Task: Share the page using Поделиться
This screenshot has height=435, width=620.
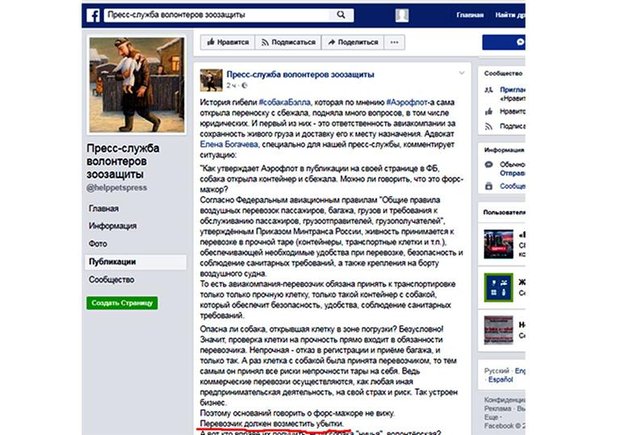Action: 353,42
